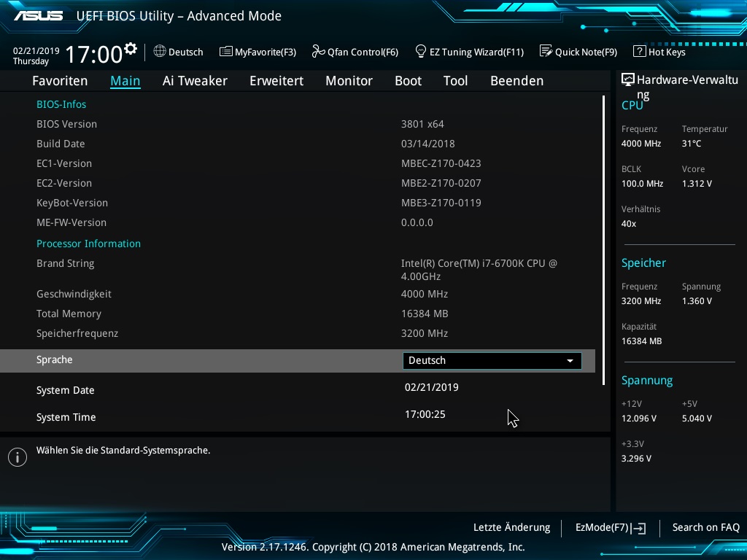The image size is (747, 560).
Task: Open Quick Note pencil icon
Action: [x=546, y=51]
